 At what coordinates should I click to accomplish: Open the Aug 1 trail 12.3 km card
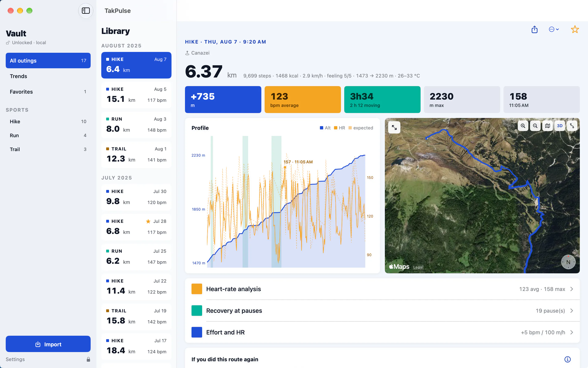136,155
